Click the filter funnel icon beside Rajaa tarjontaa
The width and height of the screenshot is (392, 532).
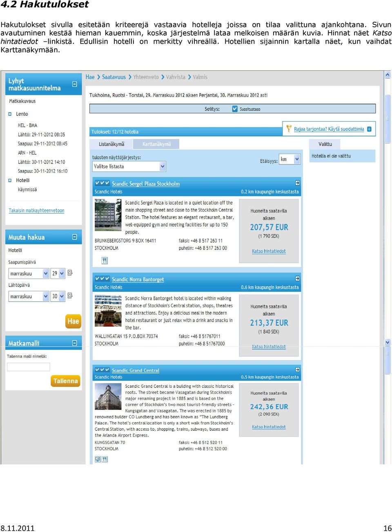click(289, 129)
